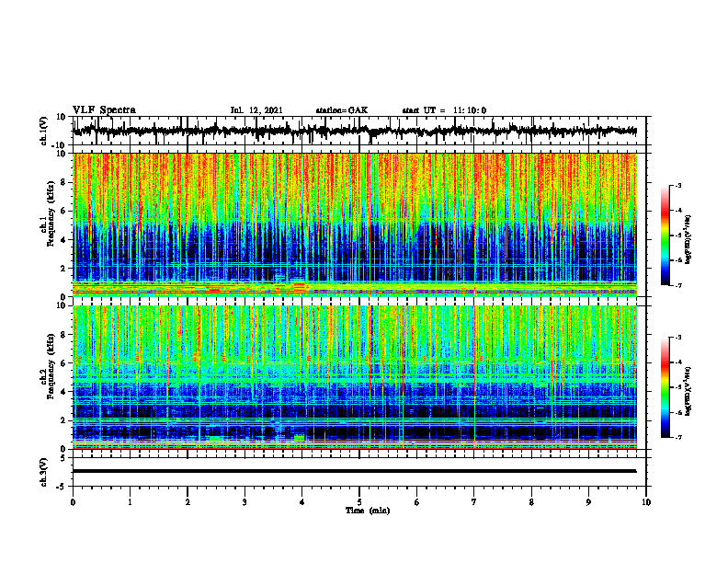Click the "6" kHz tick on ch.2 spectrogram

click(63, 363)
